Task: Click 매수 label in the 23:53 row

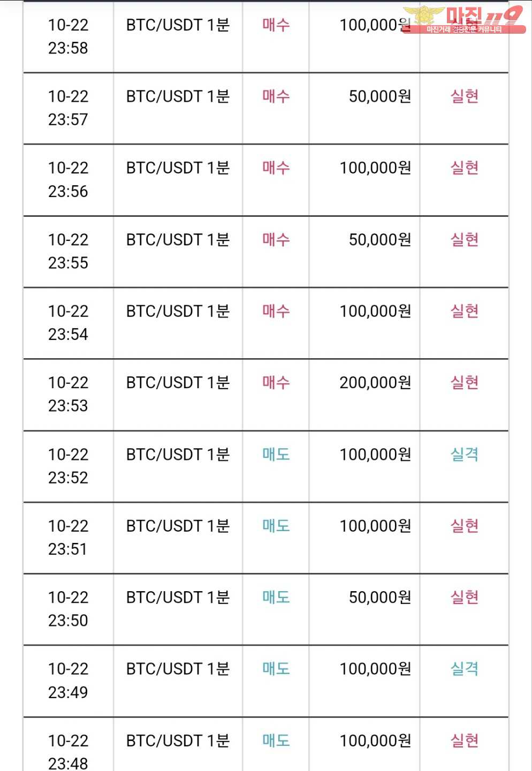Action: click(276, 383)
